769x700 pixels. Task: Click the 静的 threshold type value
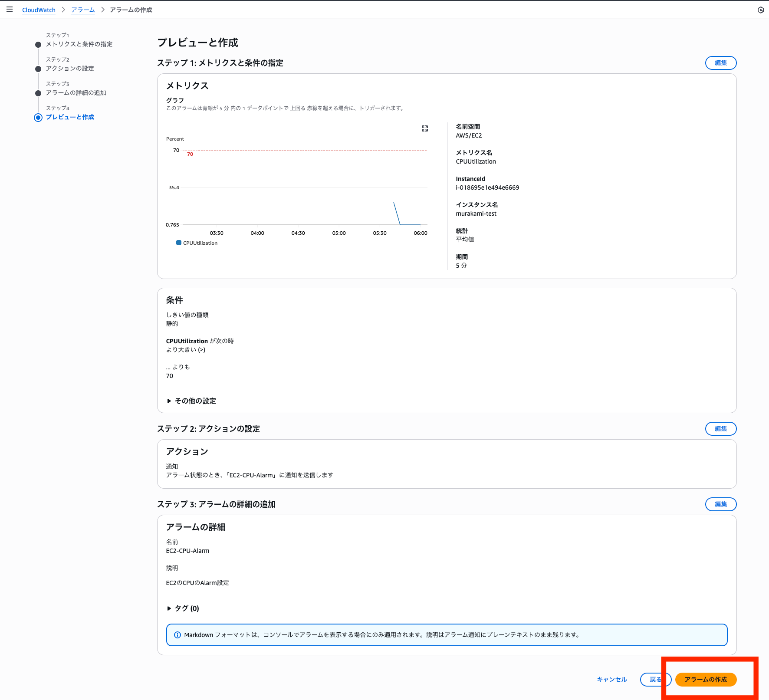tap(172, 324)
